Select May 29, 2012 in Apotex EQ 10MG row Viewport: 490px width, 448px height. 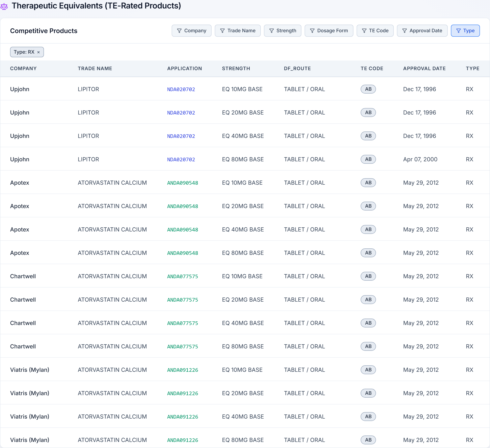pyautogui.click(x=421, y=183)
